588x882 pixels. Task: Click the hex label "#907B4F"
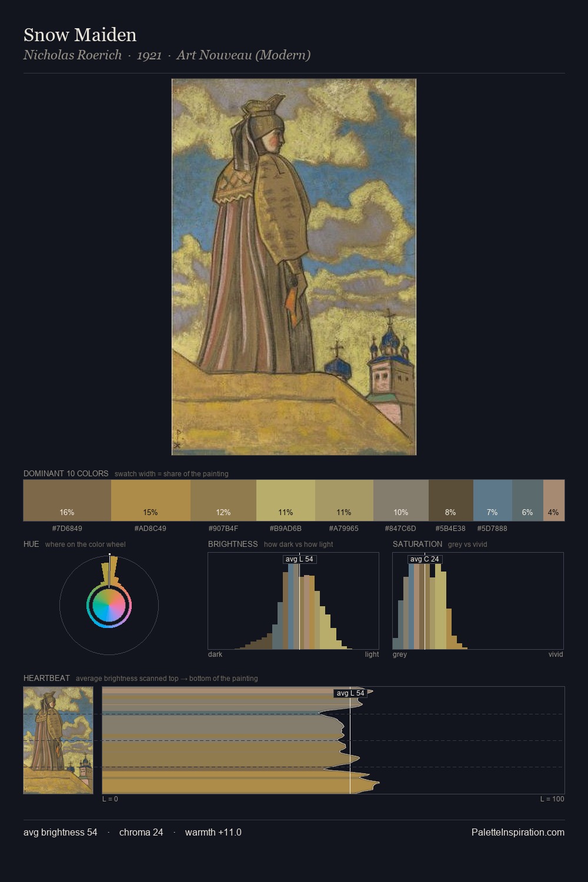click(223, 528)
